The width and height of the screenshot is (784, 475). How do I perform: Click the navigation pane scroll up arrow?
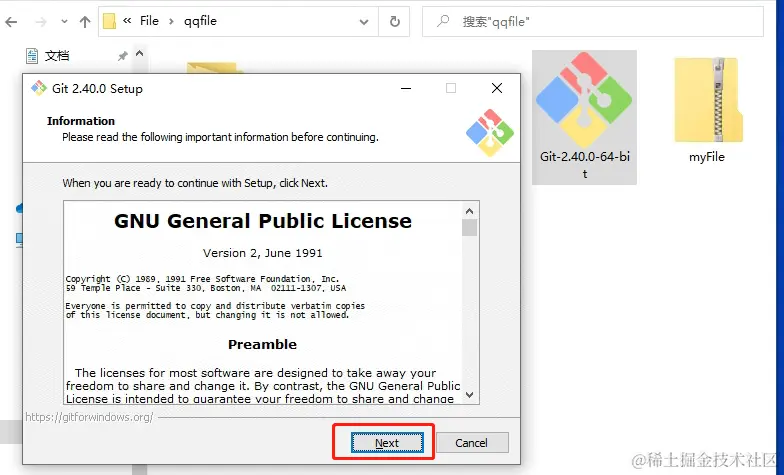coord(140,54)
